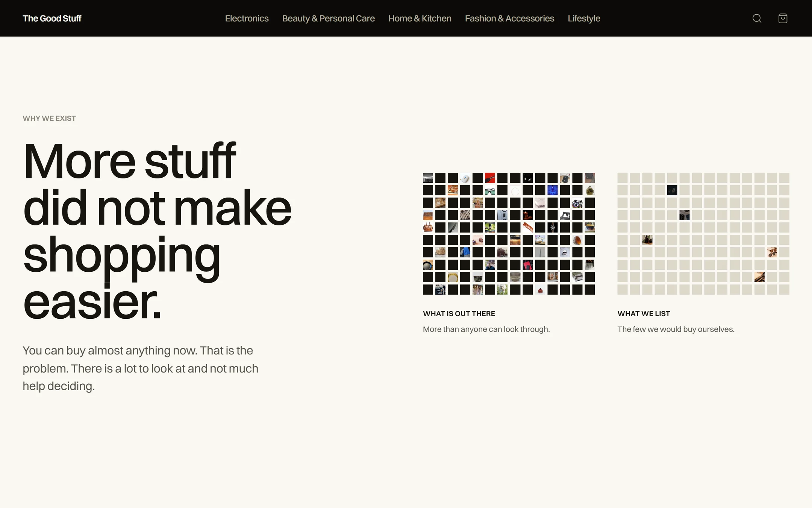Open the shopping bag cart icon
The image size is (812, 508).
click(783, 18)
